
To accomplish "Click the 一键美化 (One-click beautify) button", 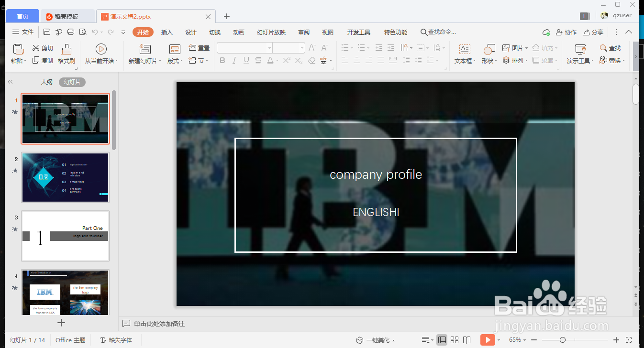I will (376, 340).
